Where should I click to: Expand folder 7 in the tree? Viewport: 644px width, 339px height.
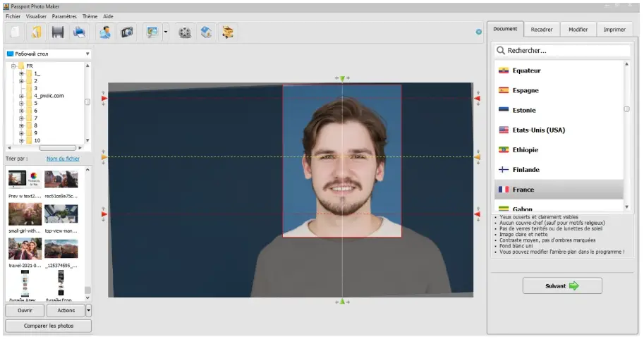pyautogui.click(x=21, y=118)
